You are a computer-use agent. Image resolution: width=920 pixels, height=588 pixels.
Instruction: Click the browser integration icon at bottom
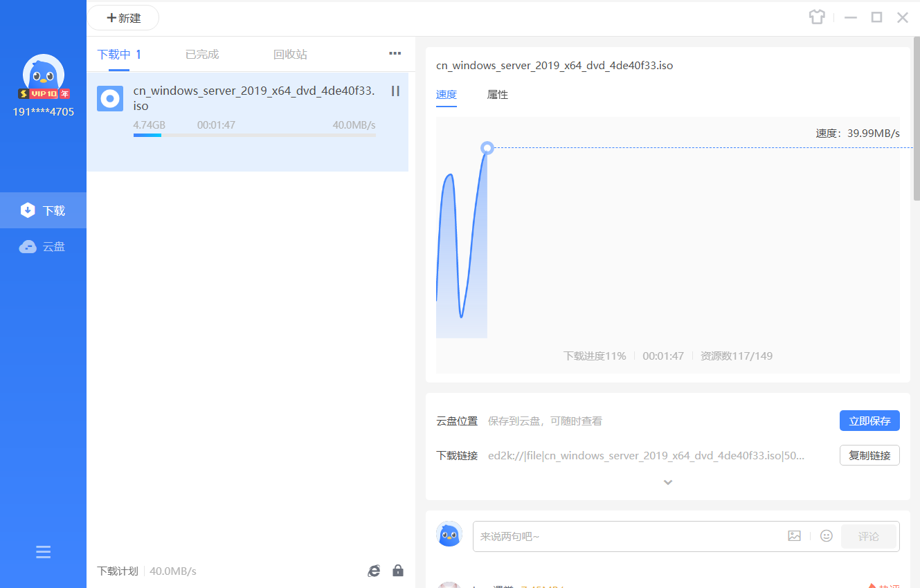tap(374, 571)
